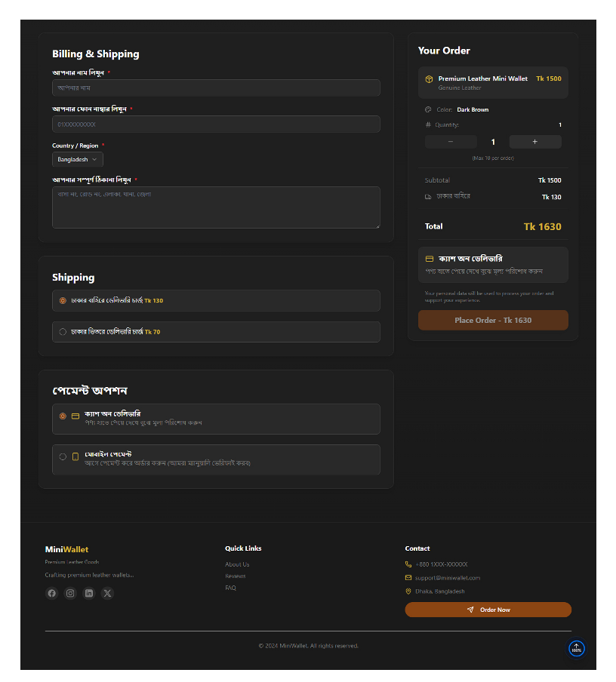
Task: Open the Country / Region dropdown
Action: 78,159
